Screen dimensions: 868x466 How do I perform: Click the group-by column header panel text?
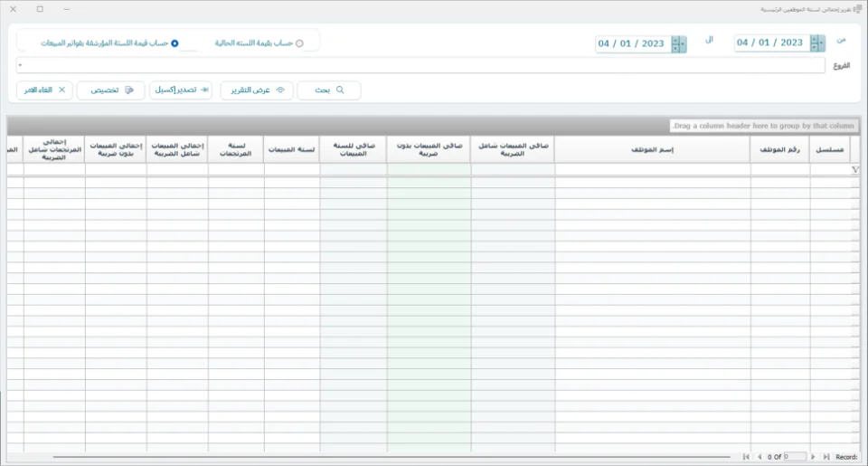(763, 126)
